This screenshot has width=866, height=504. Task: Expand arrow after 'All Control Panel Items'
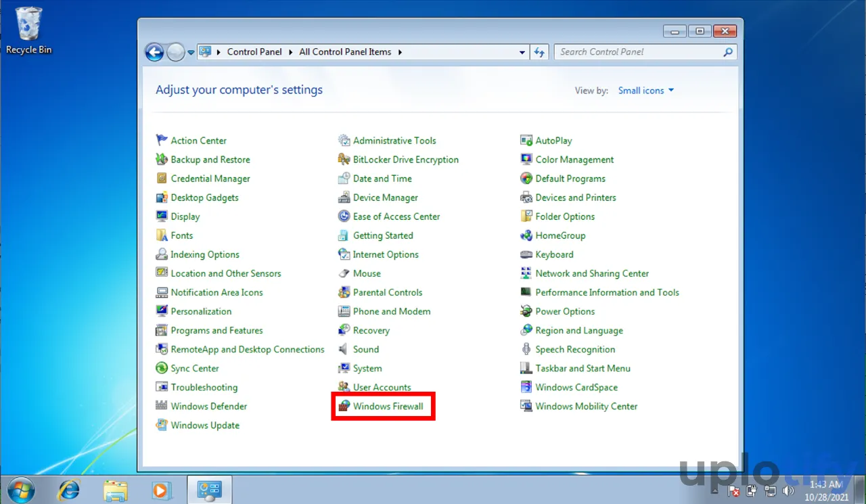coord(400,52)
